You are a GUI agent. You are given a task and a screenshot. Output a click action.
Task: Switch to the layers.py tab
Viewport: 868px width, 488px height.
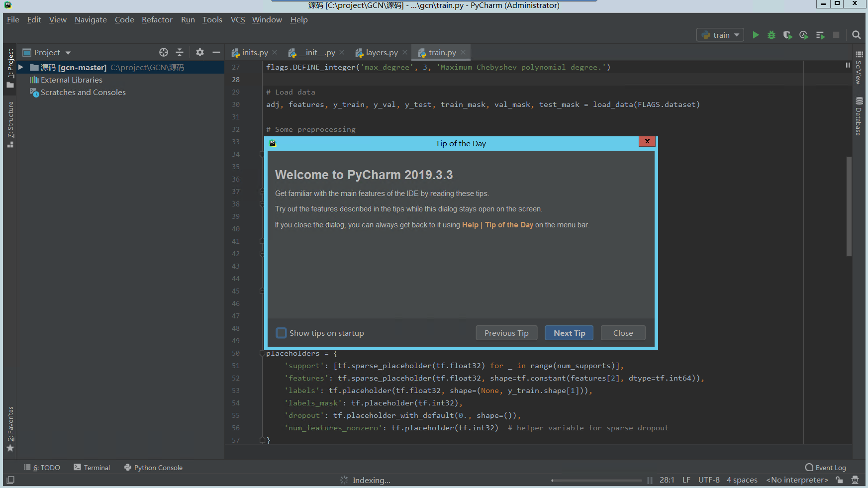(382, 52)
